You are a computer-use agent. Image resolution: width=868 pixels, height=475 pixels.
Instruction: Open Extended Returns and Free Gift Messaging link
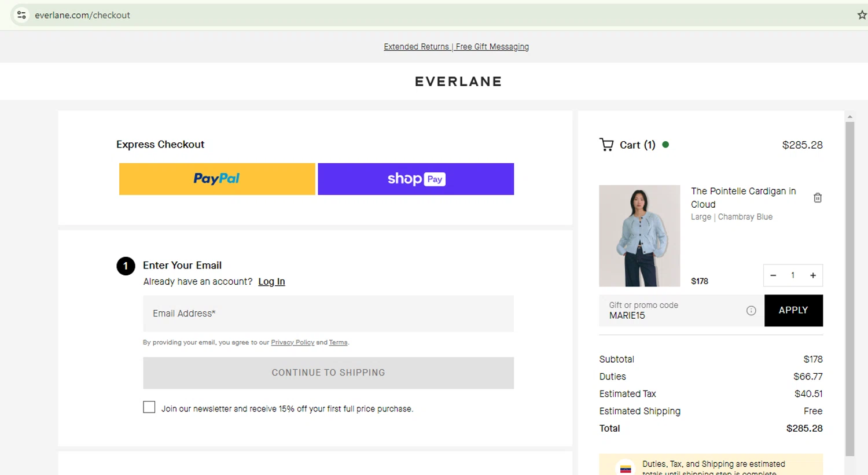point(456,47)
